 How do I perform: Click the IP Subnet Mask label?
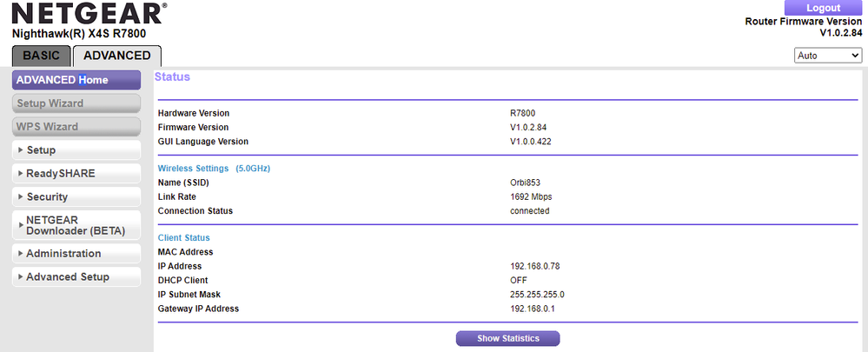[189, 295]
